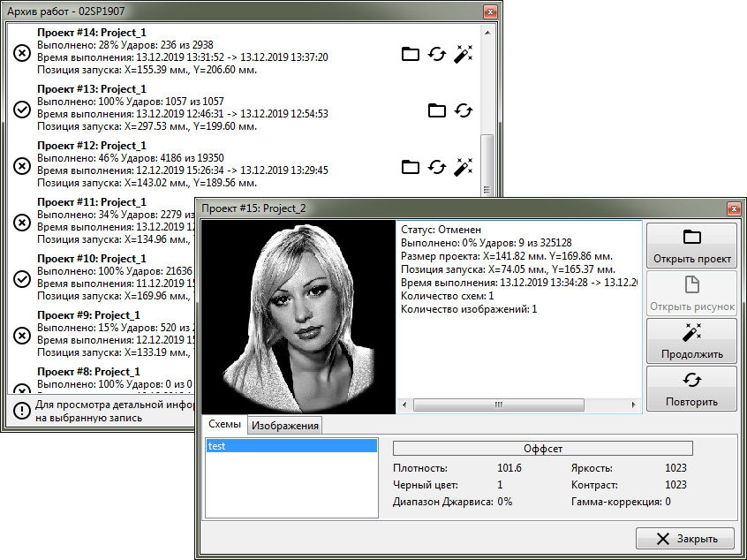Continue Project #14 with magic wand icon

pos(463,54)
